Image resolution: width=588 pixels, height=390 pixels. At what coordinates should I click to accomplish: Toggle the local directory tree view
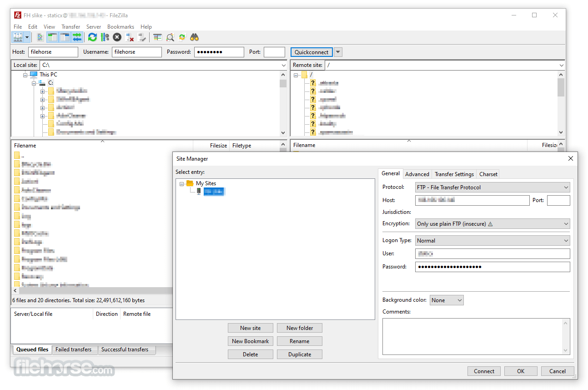point(52,37)
